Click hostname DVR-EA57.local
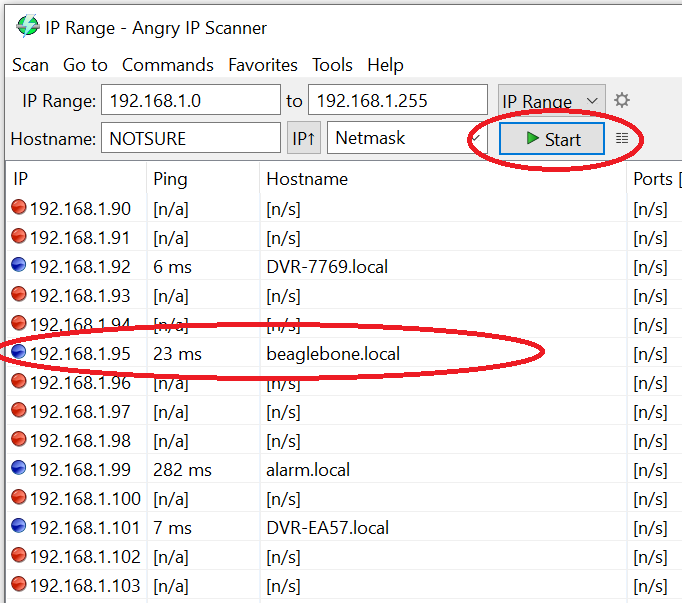 pos(328,528)
